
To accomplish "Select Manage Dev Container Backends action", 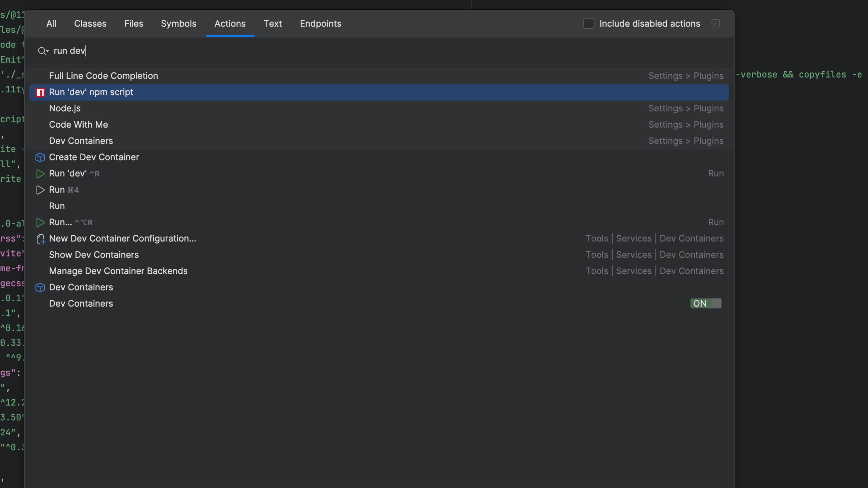I will pyautogui.click(x=118, y=271).
